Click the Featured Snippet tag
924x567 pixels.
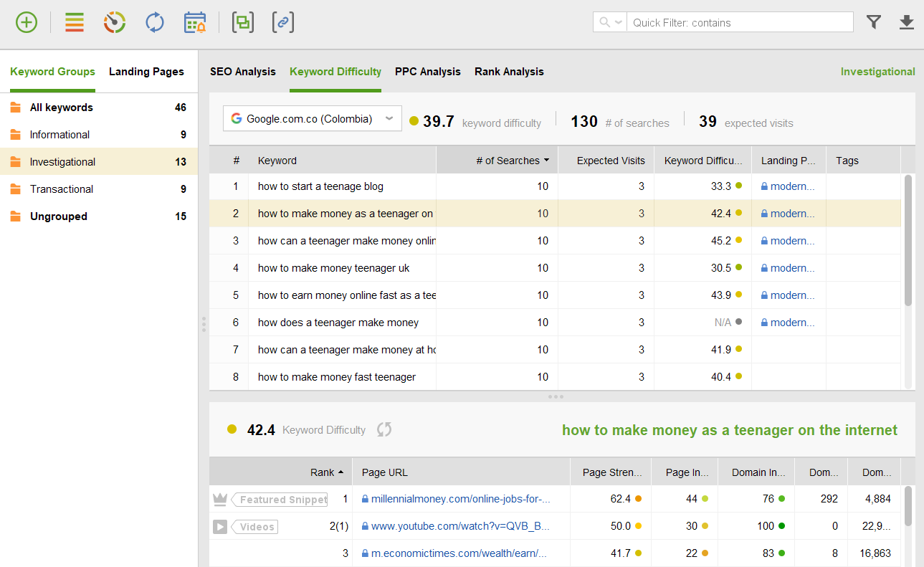(x=280, y=500)
